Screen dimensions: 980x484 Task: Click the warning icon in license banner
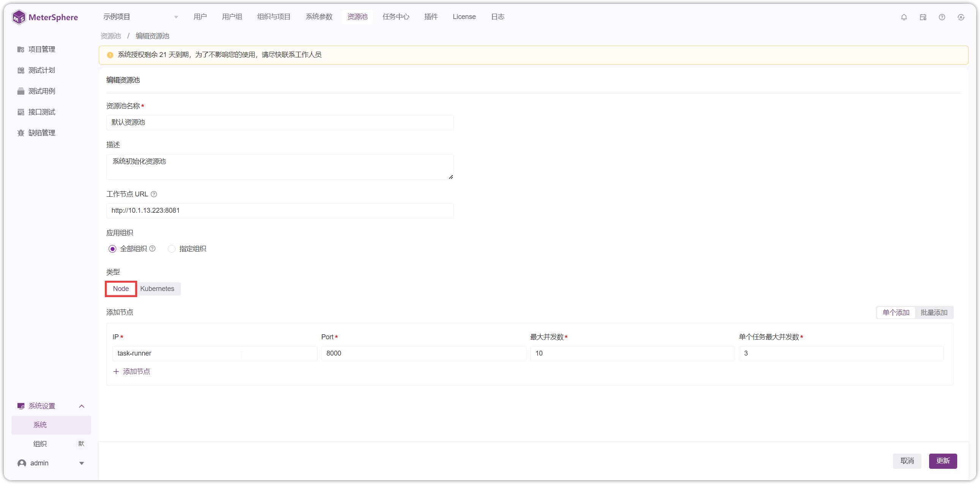click(x=110, y=55)
